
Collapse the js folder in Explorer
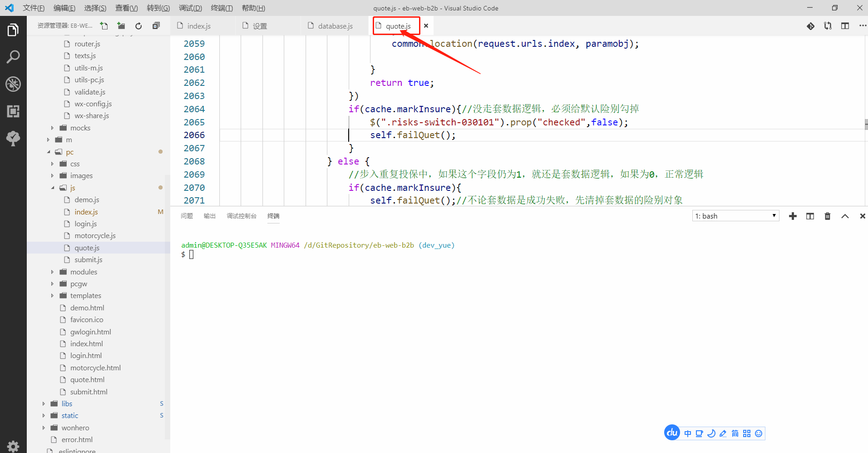click(54, 188)
